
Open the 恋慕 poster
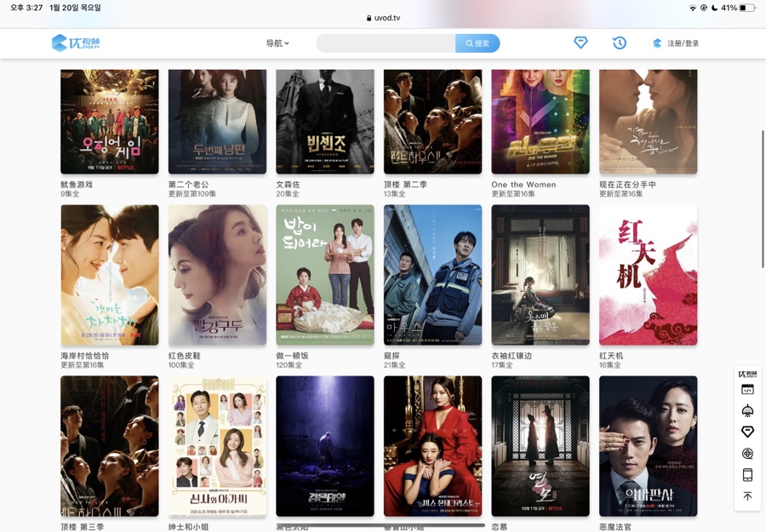pos(540,446)
